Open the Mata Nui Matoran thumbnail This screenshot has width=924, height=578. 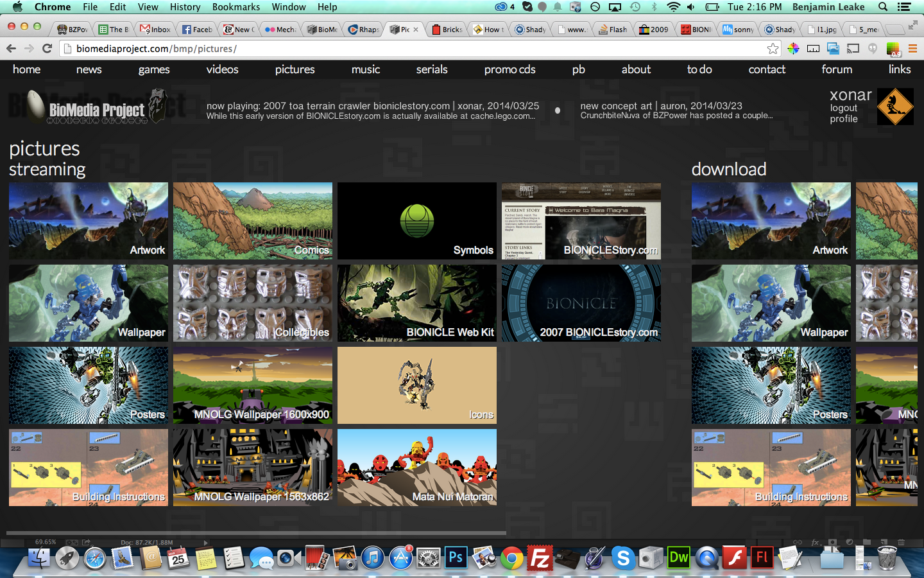pos(417,468)
